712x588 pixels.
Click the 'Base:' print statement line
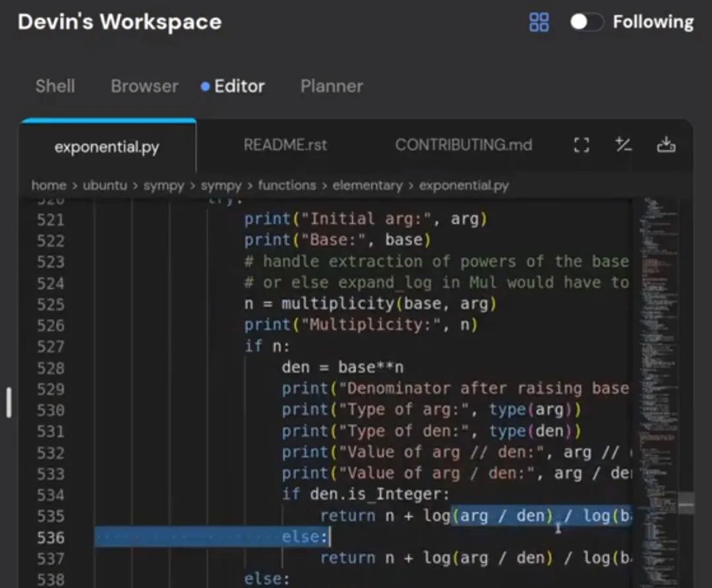(x=338, y=240)
